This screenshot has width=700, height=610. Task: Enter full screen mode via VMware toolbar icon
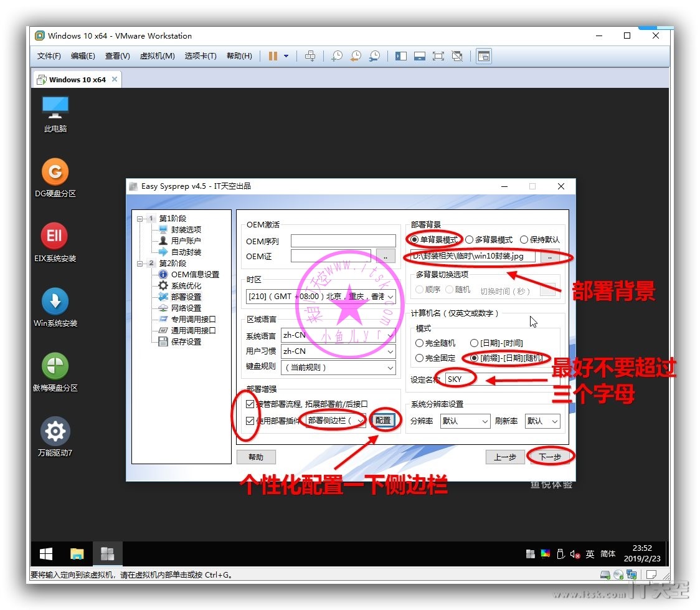pos(438,56)
